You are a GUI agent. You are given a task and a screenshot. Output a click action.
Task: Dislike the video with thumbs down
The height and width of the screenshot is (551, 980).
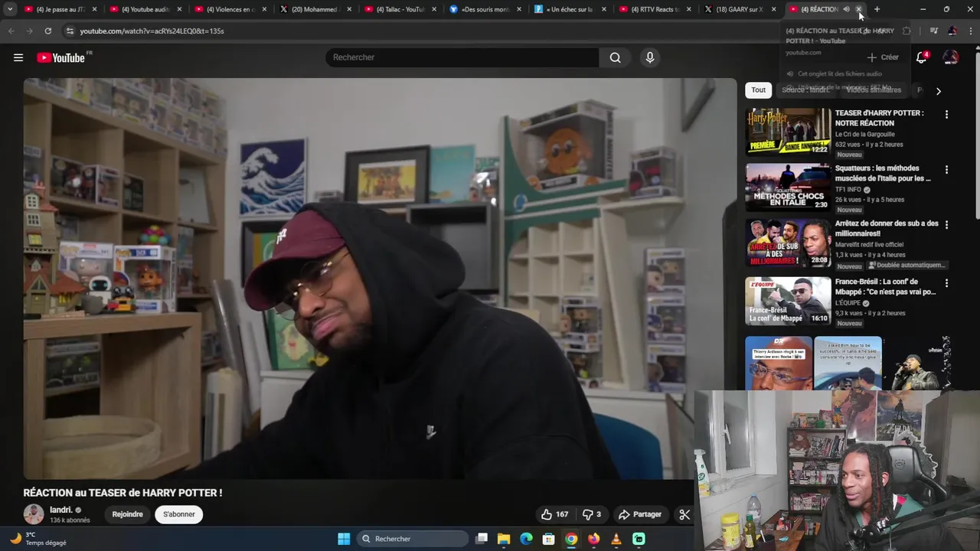(x=592, y=514)
